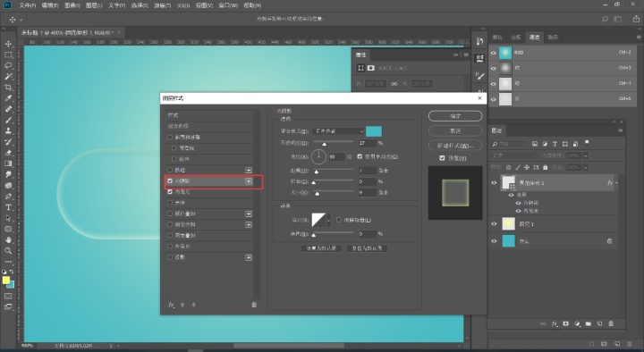Click the new group folder icon
Image resolution: width=644 pixels, height=352 pixels.
click(589, 323)
